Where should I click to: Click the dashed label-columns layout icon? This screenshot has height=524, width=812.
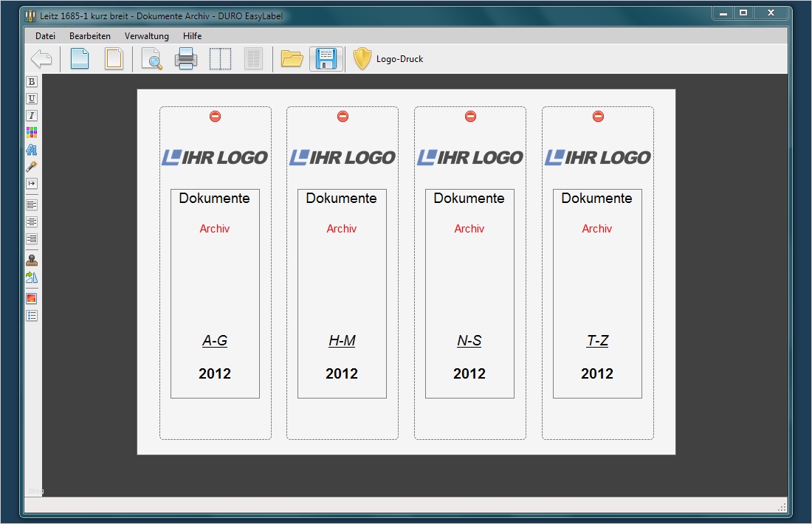220,58
